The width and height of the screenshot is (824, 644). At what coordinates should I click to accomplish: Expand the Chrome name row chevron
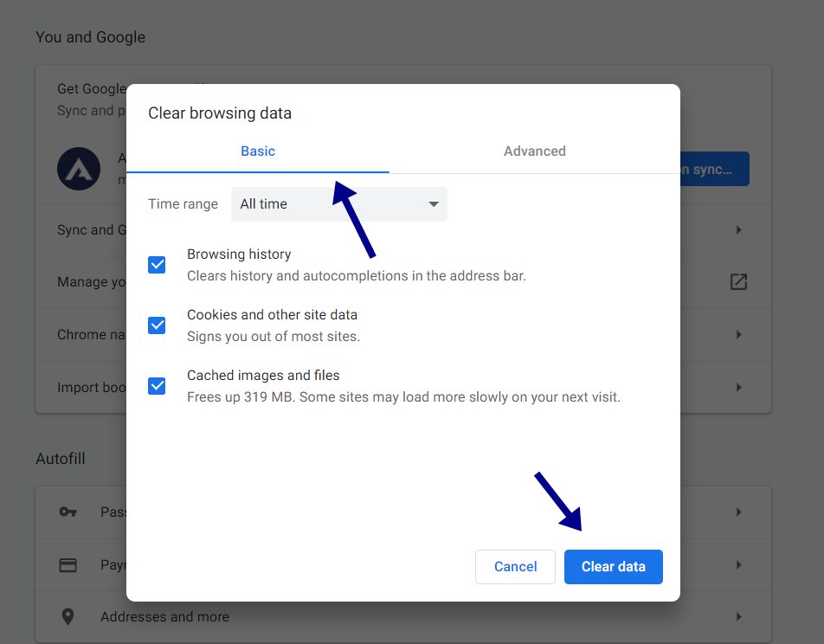coord(737,335)
